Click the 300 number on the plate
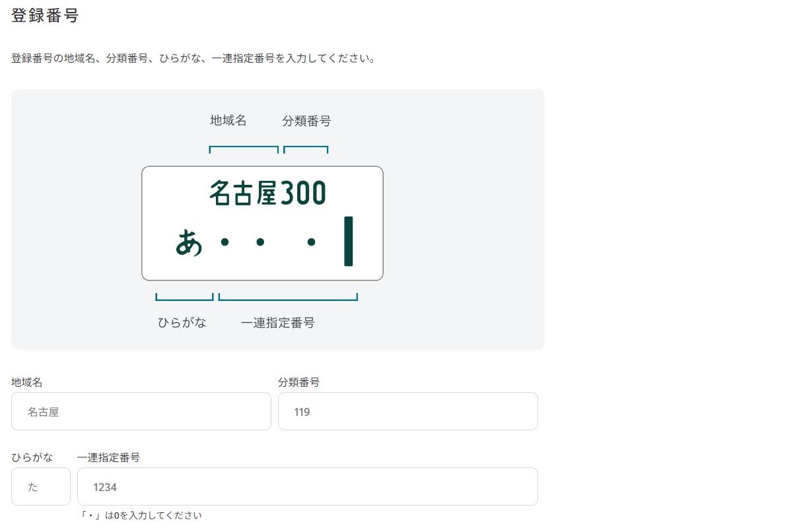The width and height of the screenshot is (801, 532). (x=303, y=193)
